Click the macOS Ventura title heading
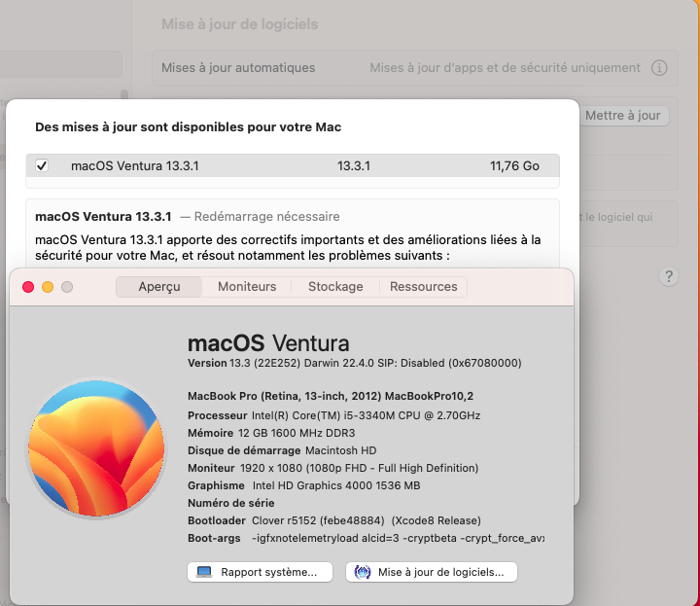 pyautogui.click(x=268, y=343)
